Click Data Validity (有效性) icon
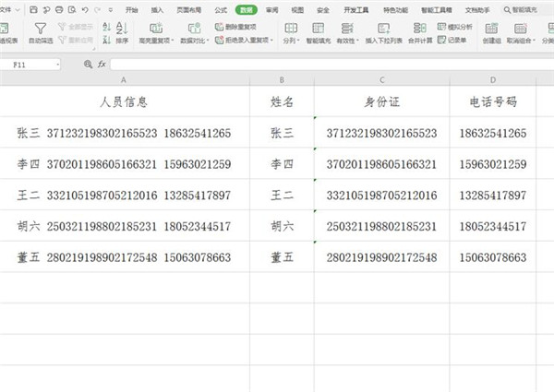 (347, 29)
